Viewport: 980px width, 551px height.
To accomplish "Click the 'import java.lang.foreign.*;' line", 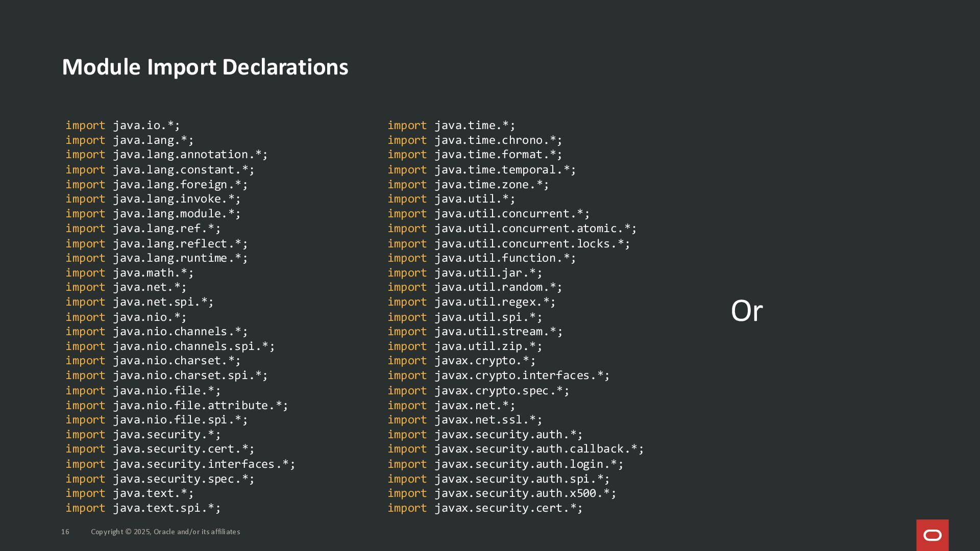I will pos(156,185).
